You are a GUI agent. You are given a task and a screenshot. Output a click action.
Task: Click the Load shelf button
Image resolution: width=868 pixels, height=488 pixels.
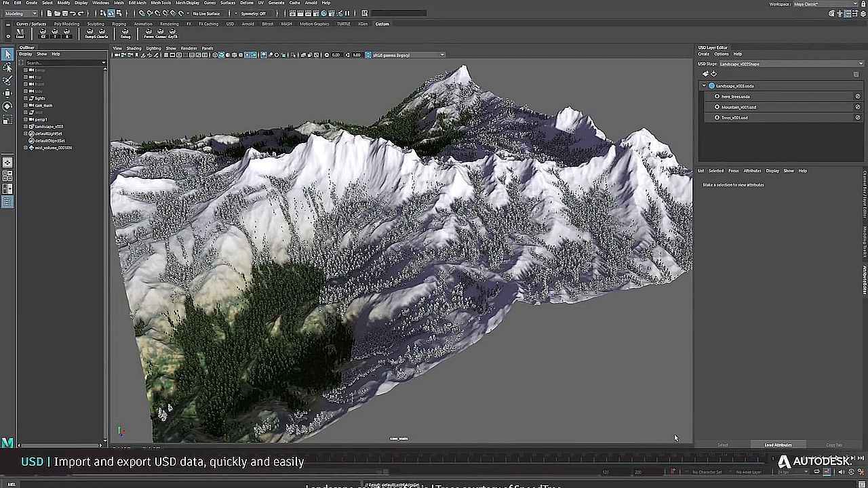[x=20, y=33]
